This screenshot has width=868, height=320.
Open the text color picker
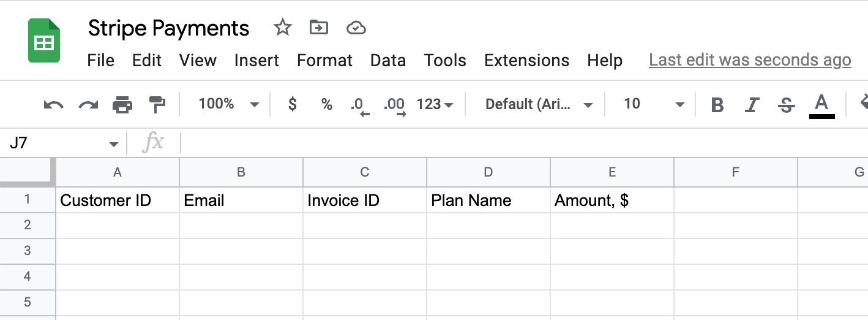pyautogui.click(x=821, y=105)
